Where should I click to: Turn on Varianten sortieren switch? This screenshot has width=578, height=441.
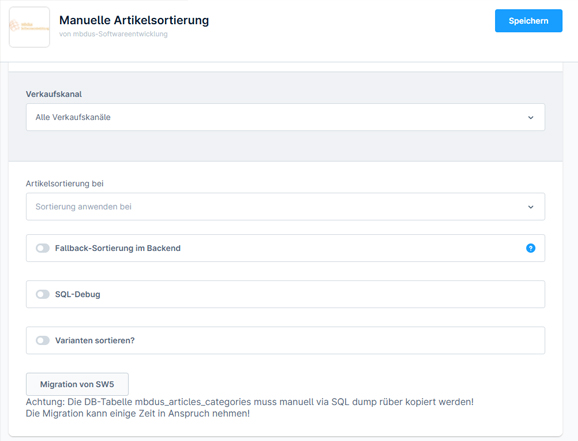point(43,340)
